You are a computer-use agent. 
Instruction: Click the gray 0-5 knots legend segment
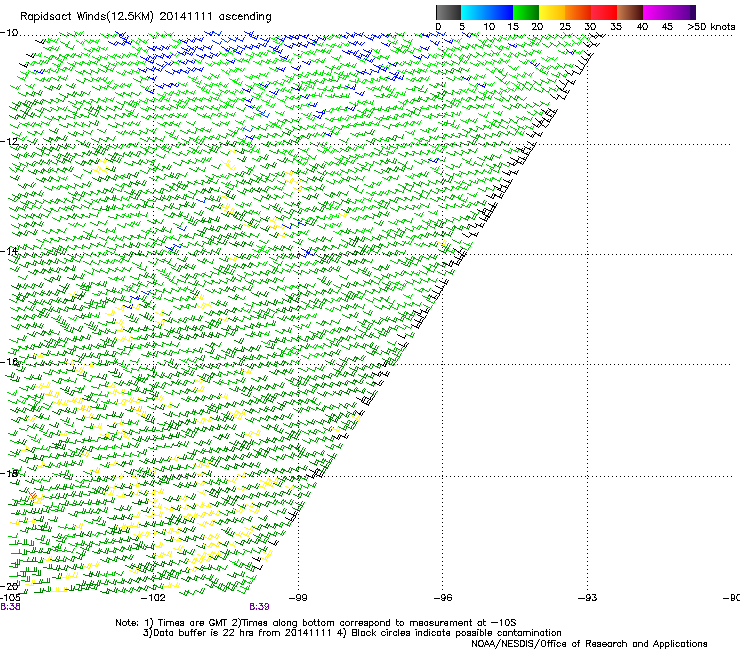(x=448, y=12)
